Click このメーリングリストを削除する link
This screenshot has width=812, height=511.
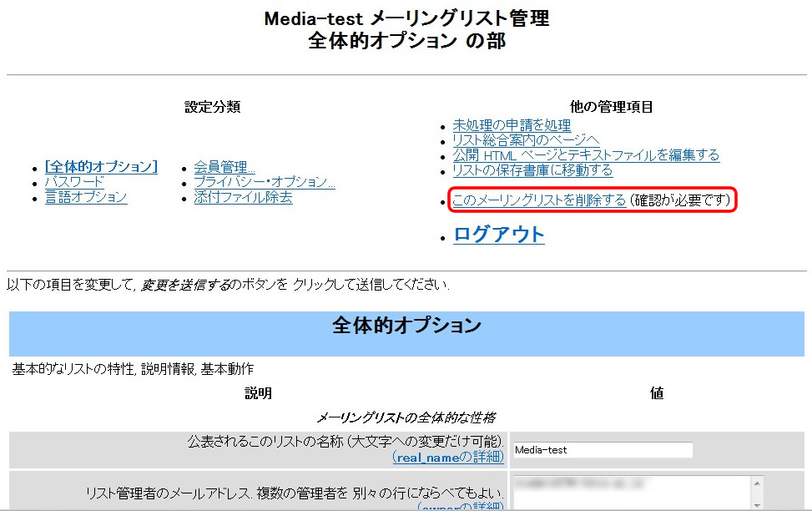point(539,200)
